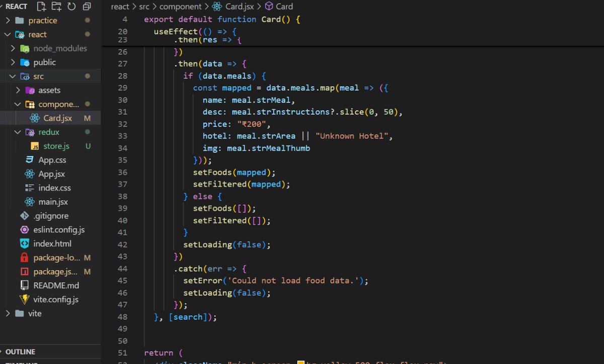Click the vite folder icon
Image resolution: width=604 pixels, height=364 pixels.
tap(20, 313)
